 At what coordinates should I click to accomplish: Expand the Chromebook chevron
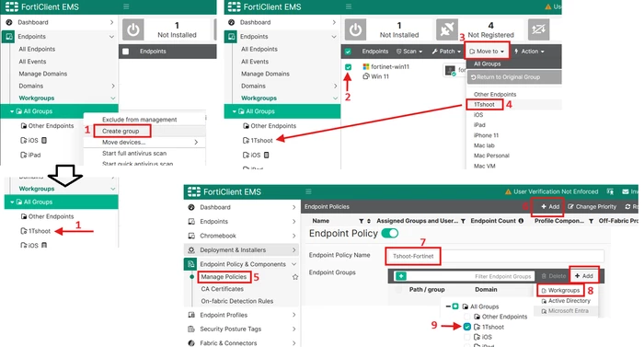(x=294, y=236)
